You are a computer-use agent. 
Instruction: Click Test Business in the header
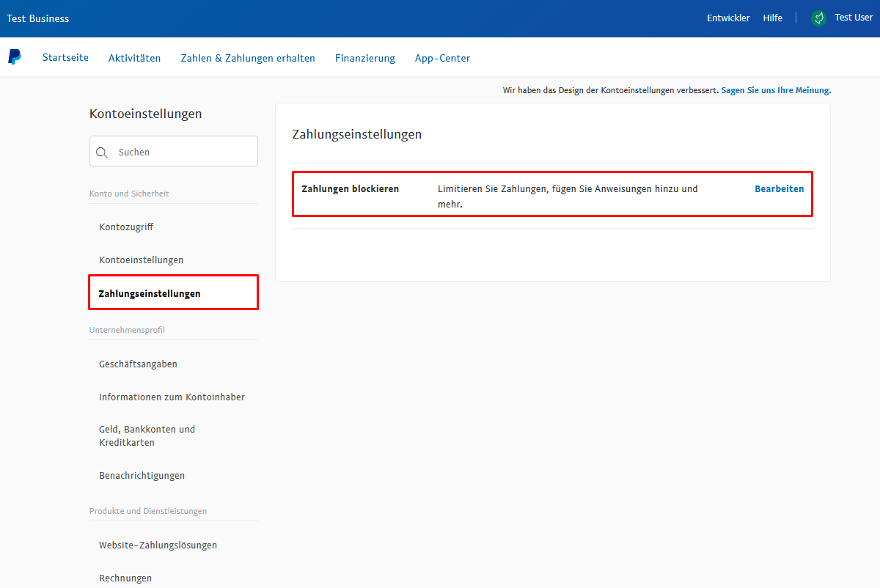[38, 18]
